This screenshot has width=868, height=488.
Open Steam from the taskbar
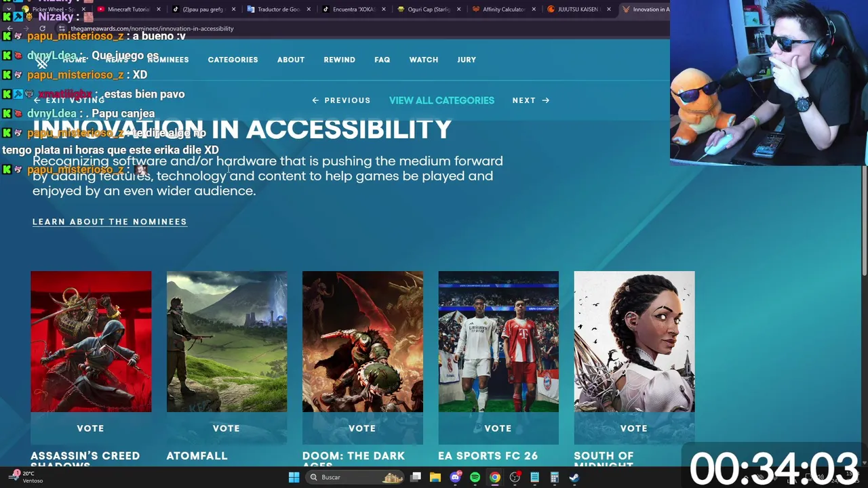pos(574,477)
